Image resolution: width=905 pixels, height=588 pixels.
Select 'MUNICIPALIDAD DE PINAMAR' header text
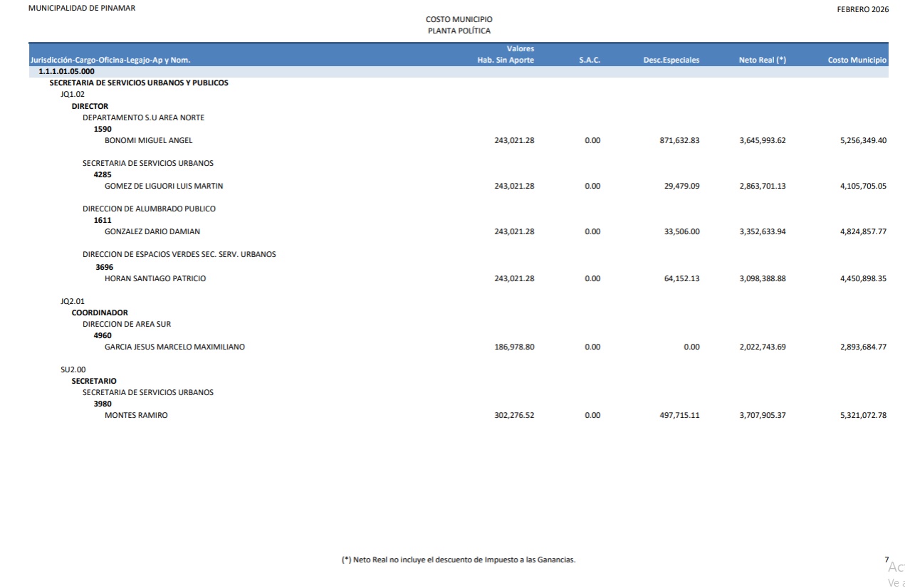(71, 8)
